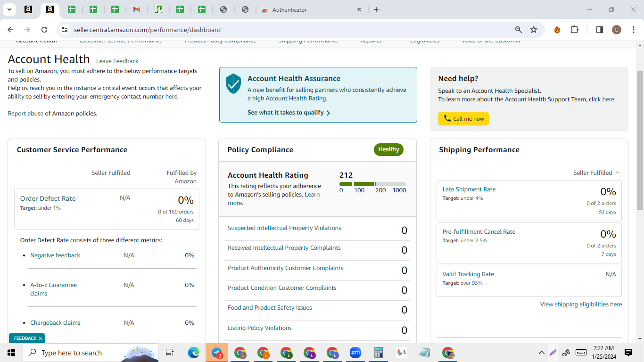Click the 212 Account Health Rating value
This screenshot has height=362, width=644.
click(x=346, y=175)
